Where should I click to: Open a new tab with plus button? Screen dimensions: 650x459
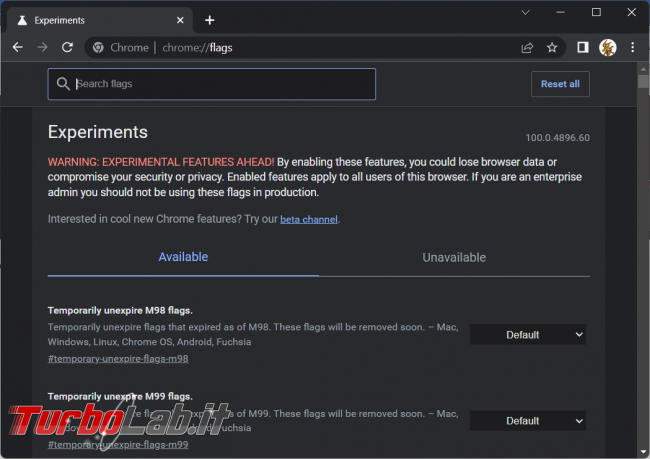(x=209, y=20)
